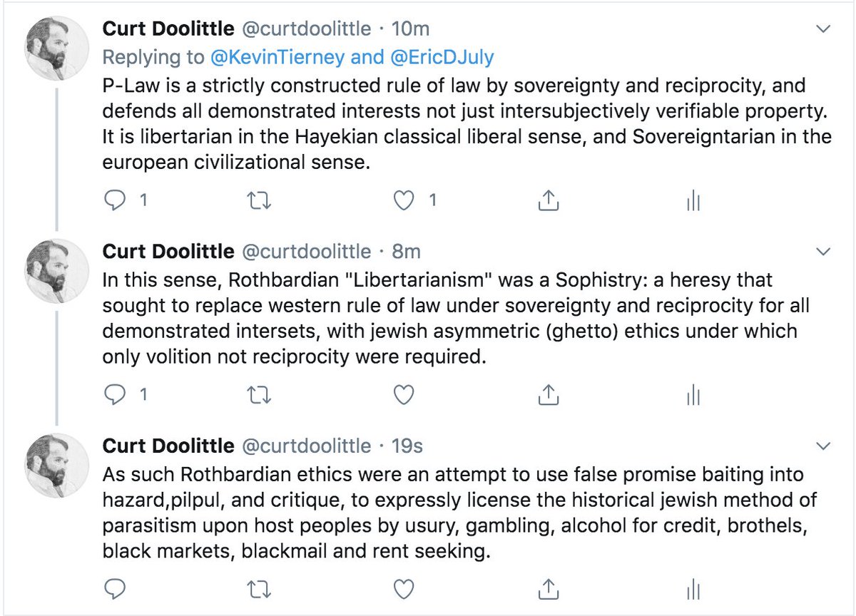
Task: Like the tweet posted 19s ago
Action: coord(404,589)
